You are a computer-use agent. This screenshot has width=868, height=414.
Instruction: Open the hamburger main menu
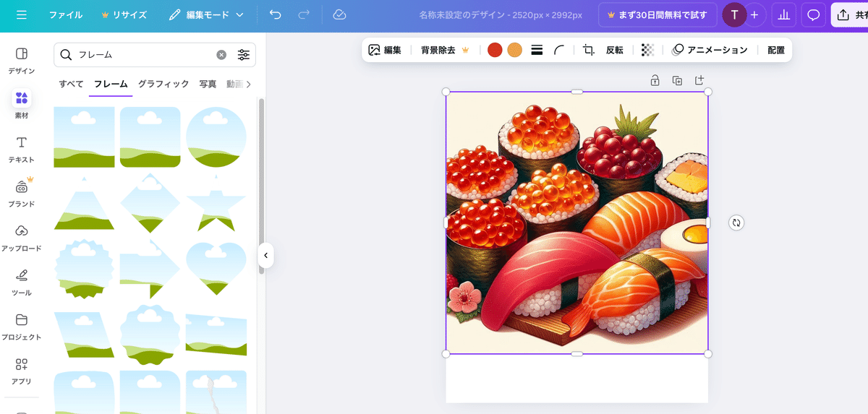pos(21,14)
